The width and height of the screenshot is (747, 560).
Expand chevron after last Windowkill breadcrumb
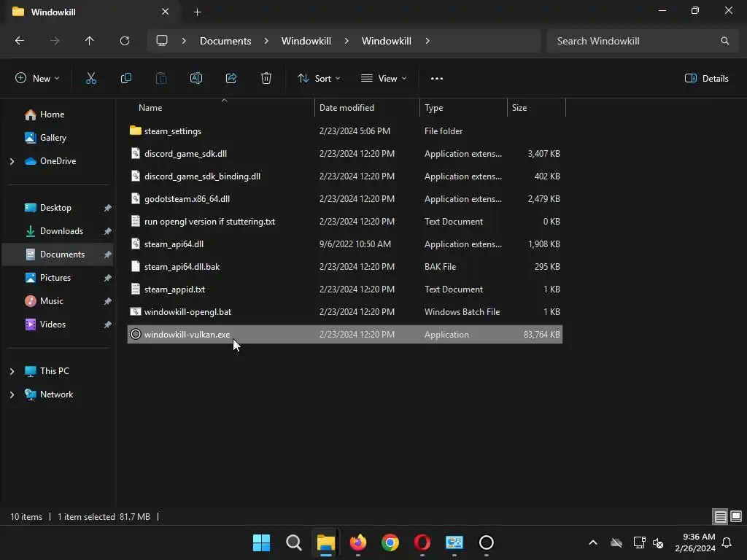click(x=427, y=41)
